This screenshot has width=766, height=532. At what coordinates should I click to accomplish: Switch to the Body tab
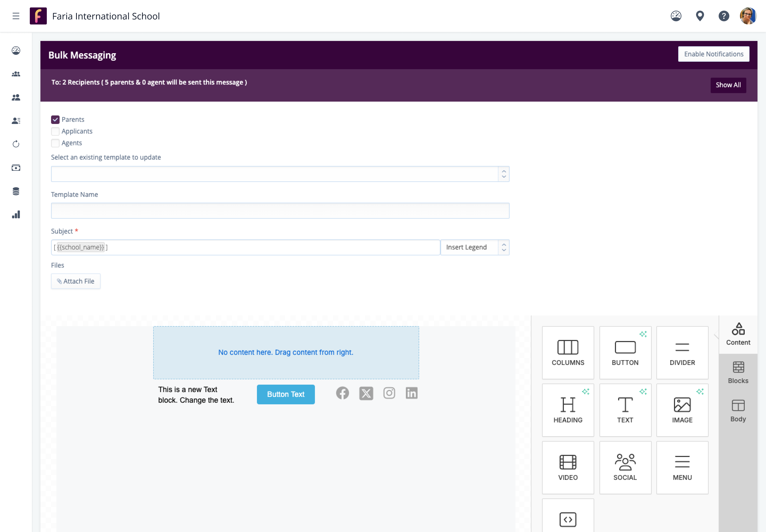[738, 411]
